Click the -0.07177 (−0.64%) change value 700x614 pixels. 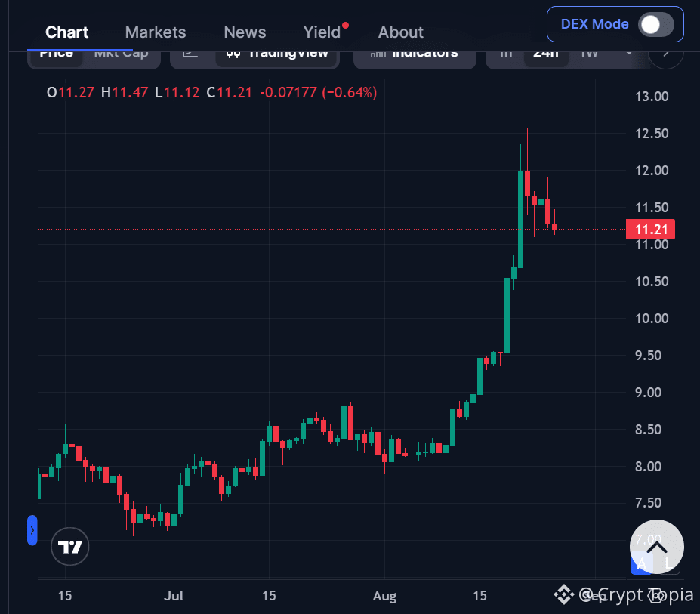319,92
